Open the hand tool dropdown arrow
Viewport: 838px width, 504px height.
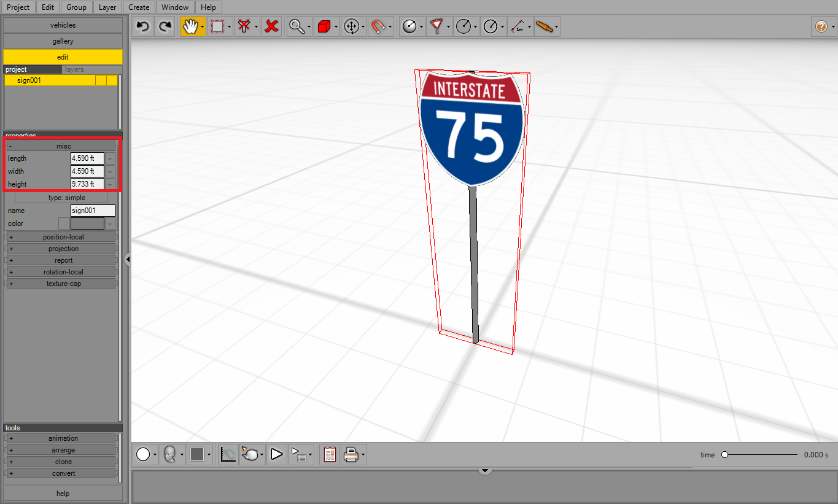click(x=203, y=27)
